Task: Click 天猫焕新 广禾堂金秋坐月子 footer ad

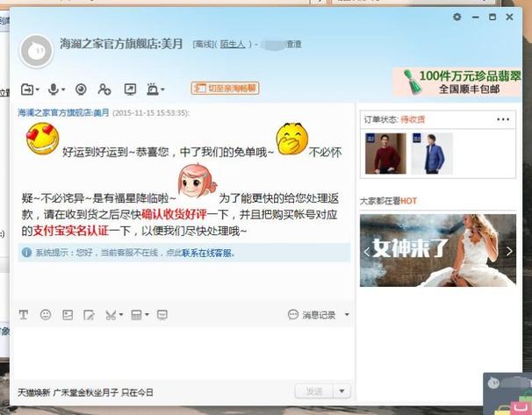Action: (85, 392)
